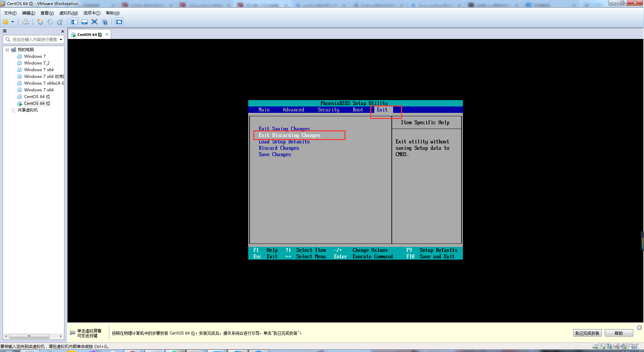Click the Advanced BIOS menu
This screenshot has width=644, height=352.
click(293, 110)
